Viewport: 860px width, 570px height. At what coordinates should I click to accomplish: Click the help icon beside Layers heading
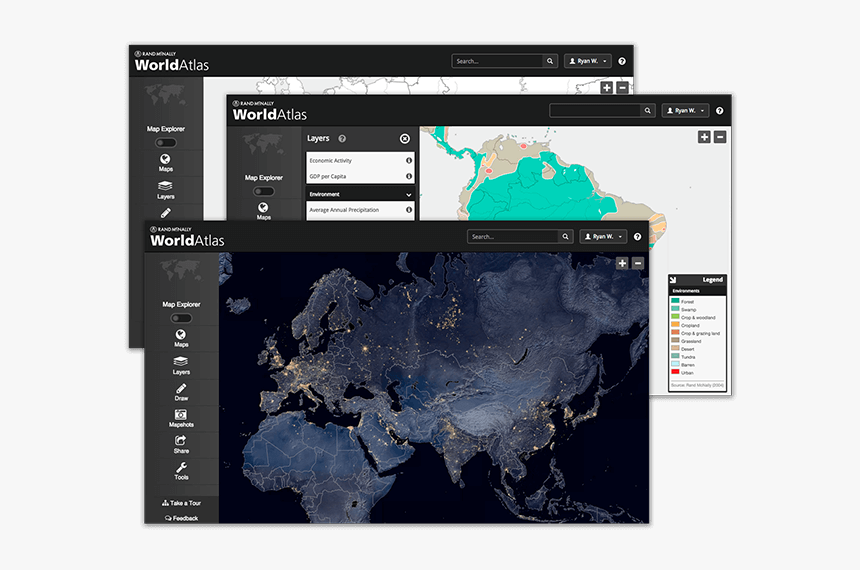click(342, 139)
